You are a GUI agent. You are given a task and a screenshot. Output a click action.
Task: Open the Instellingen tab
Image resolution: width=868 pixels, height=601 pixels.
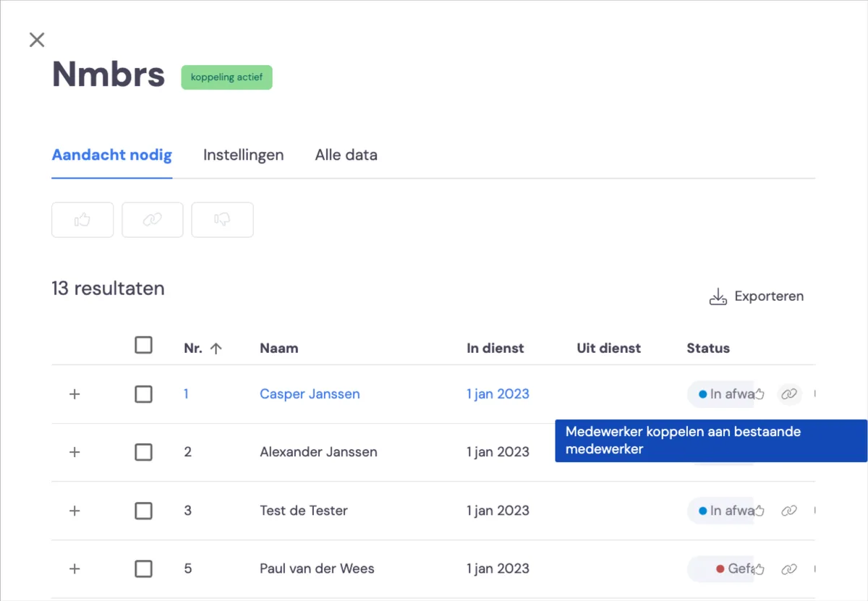click(x=243, y=155)
